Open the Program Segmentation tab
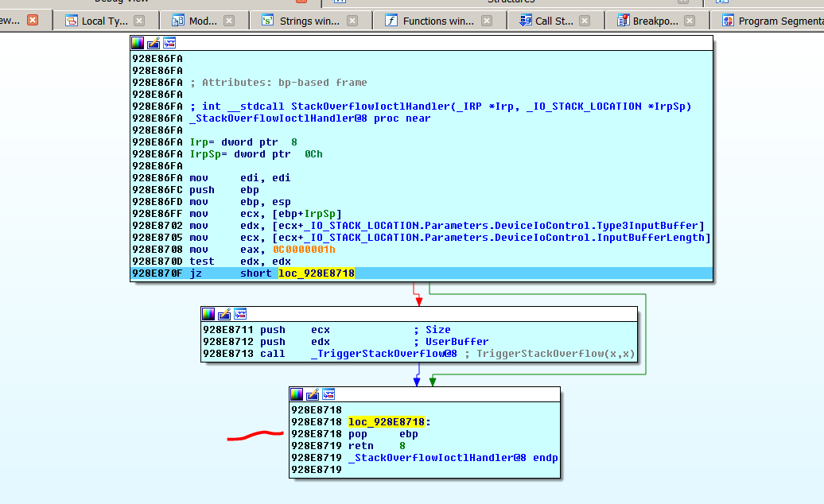The height and width of the screenshot is (504, 824). pyautogui.click(x=779, y=21)
